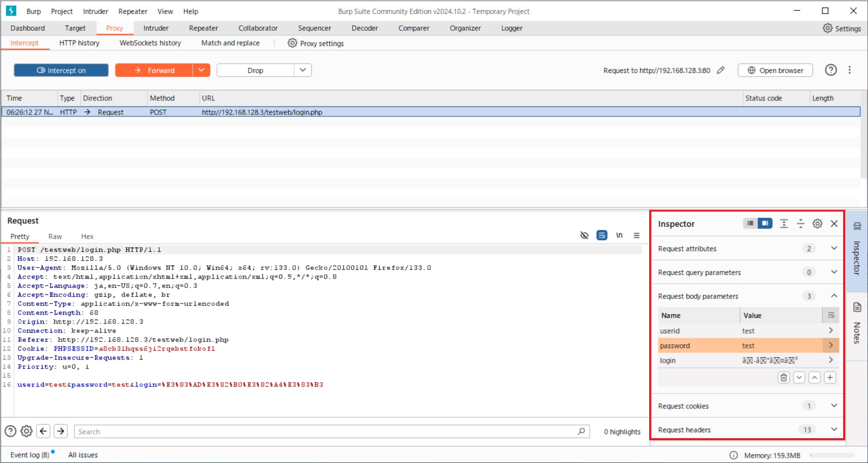868x463 pixels.
Task: Open the Request editor hamburger menu
Action: (637, 235)
